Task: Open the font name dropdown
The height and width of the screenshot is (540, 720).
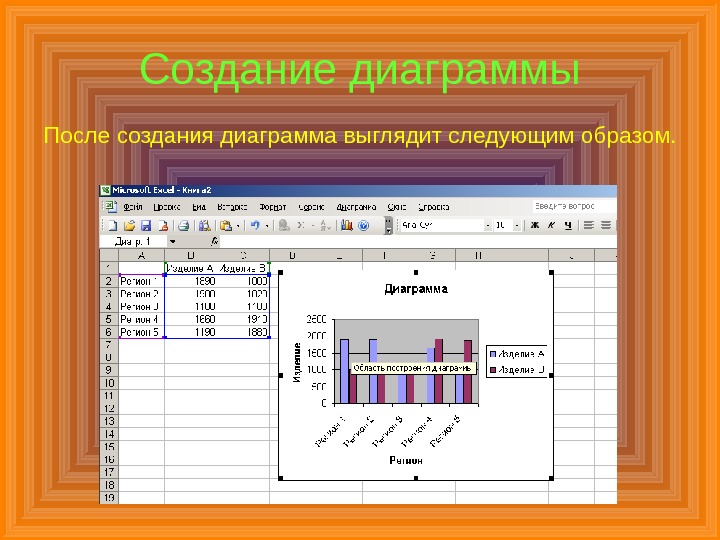Action: point(487,225)
